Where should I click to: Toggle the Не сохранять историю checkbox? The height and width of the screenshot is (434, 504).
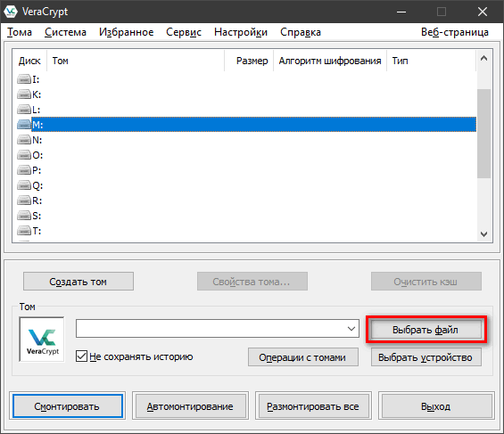coord(81,356)
